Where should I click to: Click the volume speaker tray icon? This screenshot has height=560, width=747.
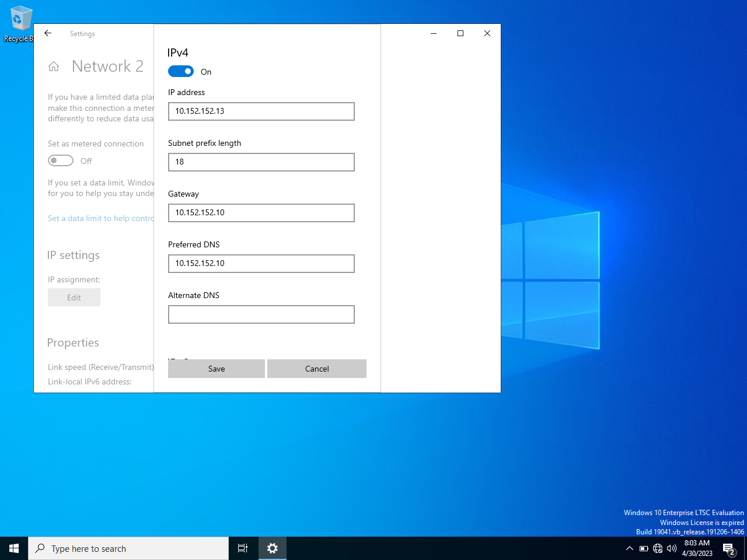point(672,548)
